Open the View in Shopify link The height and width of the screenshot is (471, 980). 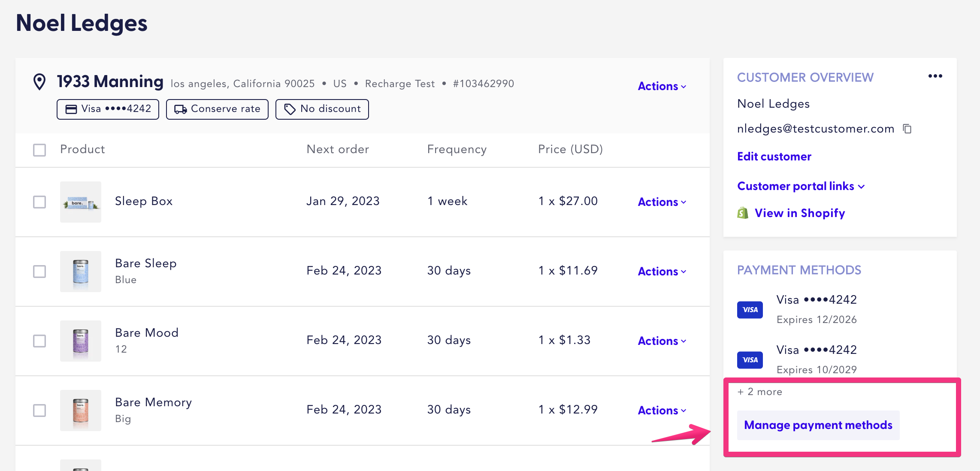800,213
